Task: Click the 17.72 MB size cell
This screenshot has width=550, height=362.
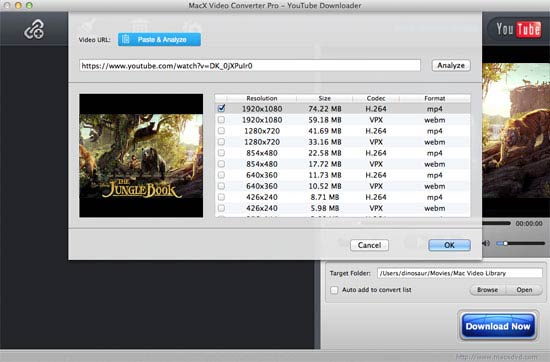Action: (325, 164)
